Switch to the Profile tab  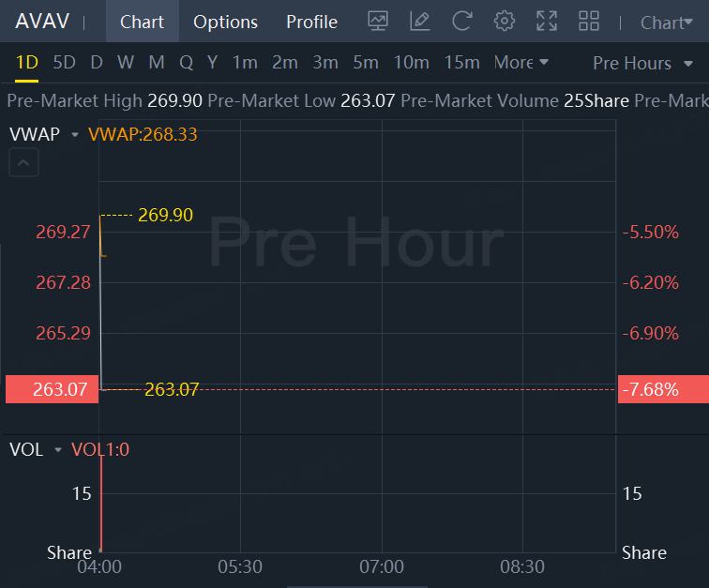click(x=312, y=22)
